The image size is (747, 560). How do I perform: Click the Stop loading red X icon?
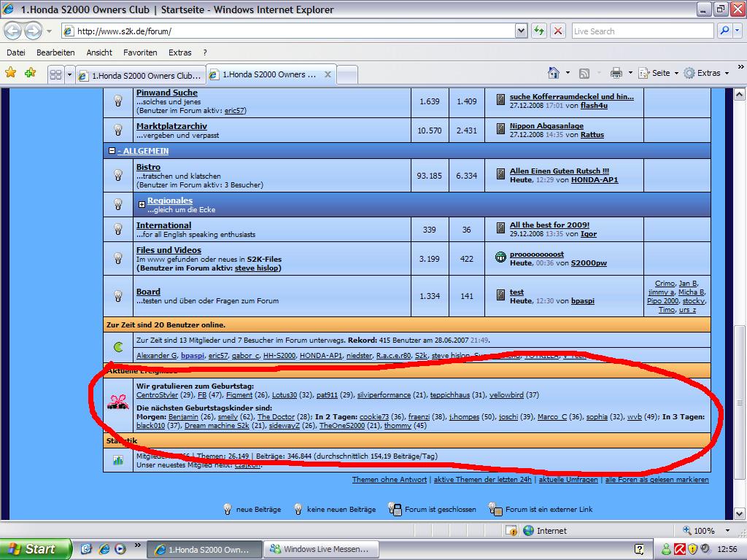tap(558, 31)
